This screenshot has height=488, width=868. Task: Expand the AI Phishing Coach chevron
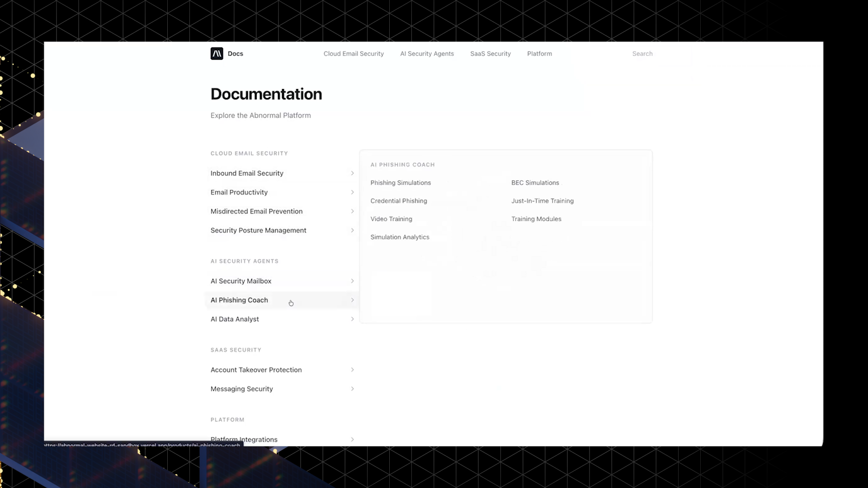coord(352,300)
